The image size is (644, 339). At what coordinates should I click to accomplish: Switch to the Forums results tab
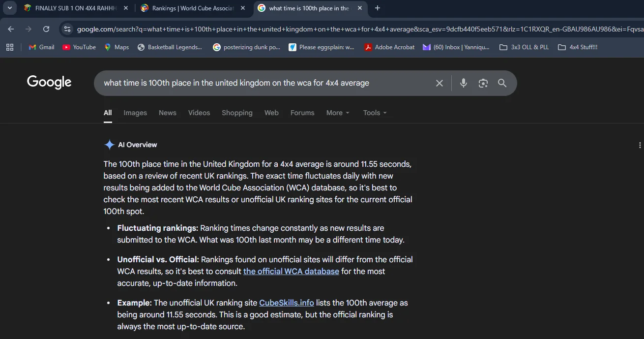[x=302, y=113]
